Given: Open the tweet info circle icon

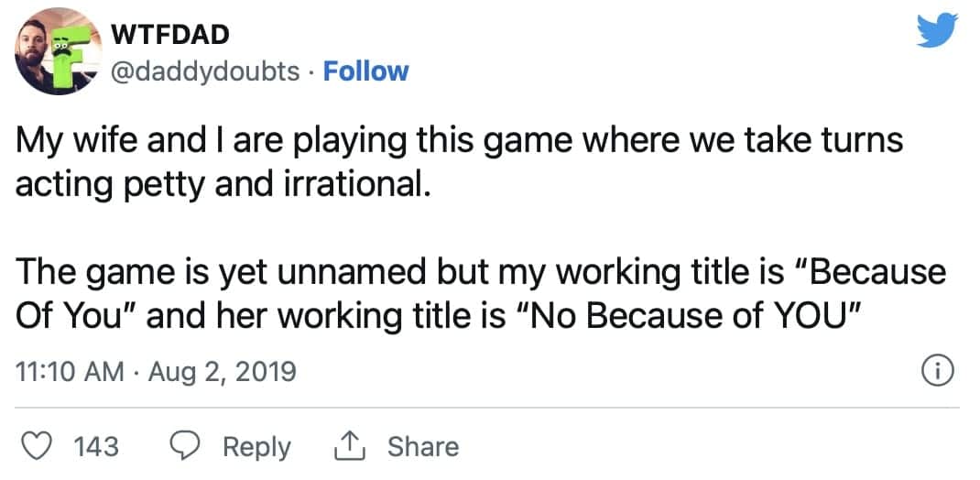Looking at the screenshot, I should point(938,371).
